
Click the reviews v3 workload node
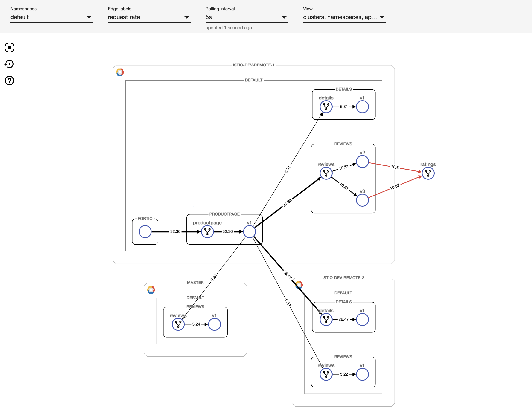point(362,200)
